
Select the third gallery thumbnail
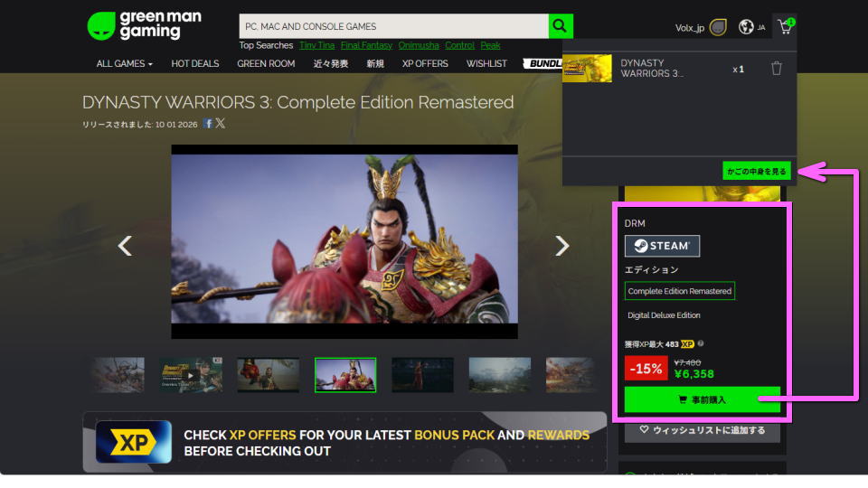point(268,374)
